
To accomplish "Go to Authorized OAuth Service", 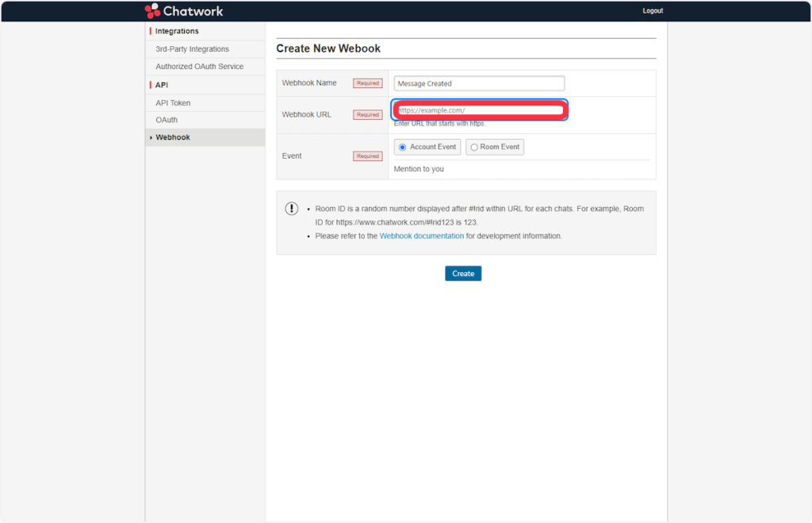I will (199, 67).
